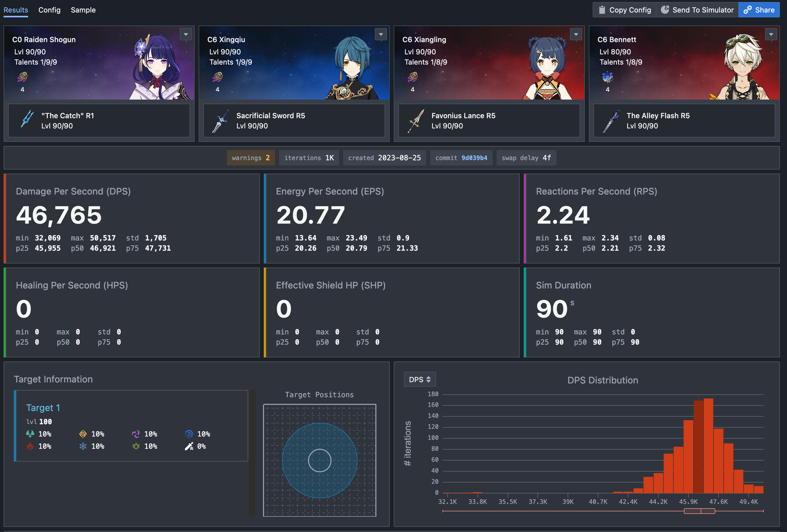Screen dimensions: 787x532
Task: Open the commit 9d039b4 link
Action: pos(474,158)
